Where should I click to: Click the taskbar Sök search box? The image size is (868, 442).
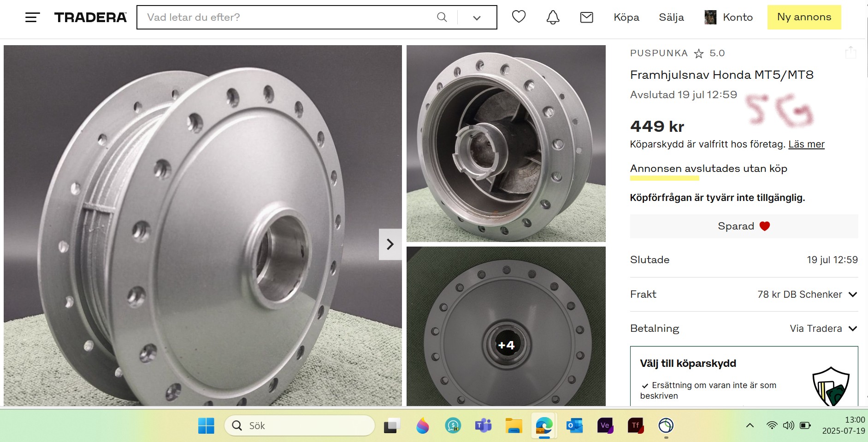[300, 425]
